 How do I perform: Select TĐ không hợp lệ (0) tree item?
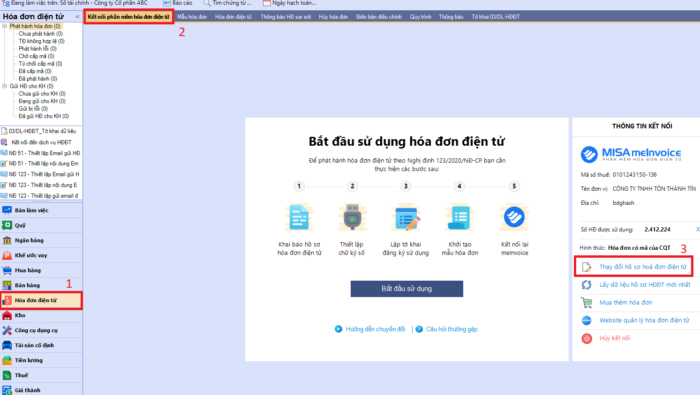pos(42,42)
